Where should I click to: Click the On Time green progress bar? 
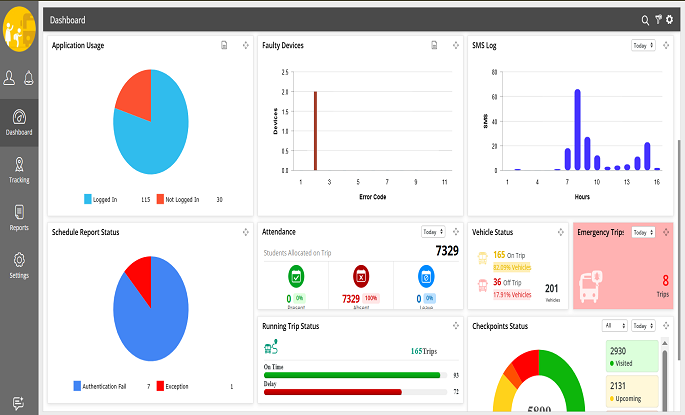352,375
